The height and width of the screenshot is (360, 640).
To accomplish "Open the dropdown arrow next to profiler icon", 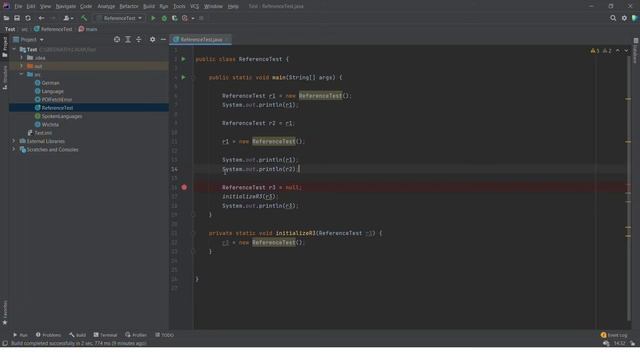I will click(x=193, y=18).
